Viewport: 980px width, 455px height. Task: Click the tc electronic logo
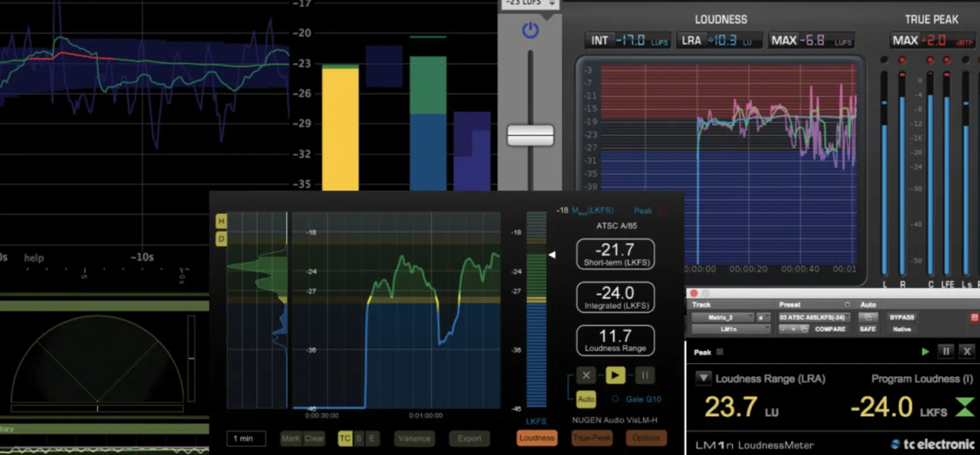coord(933,444)
